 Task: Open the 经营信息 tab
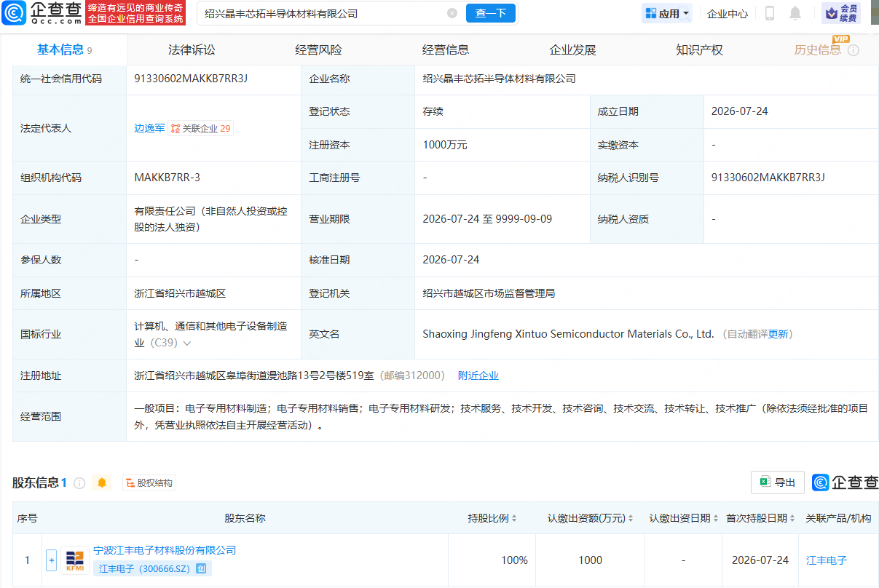446,50
